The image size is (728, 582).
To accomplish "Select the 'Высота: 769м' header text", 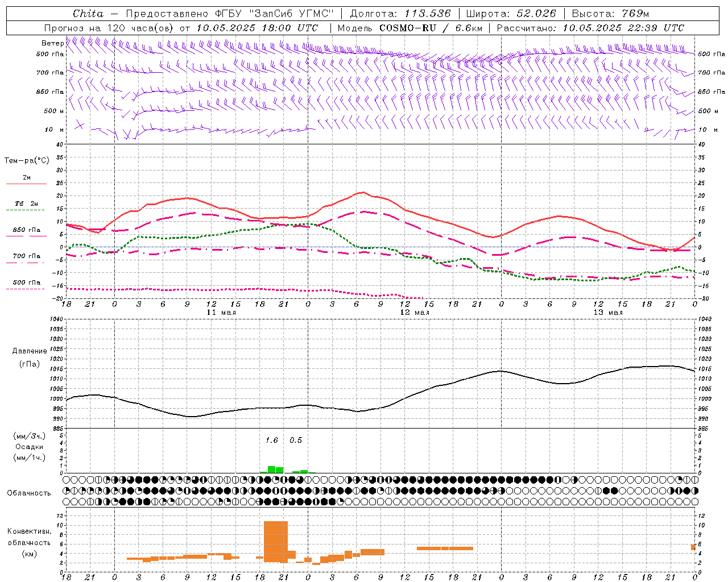I will click(610, 14).
